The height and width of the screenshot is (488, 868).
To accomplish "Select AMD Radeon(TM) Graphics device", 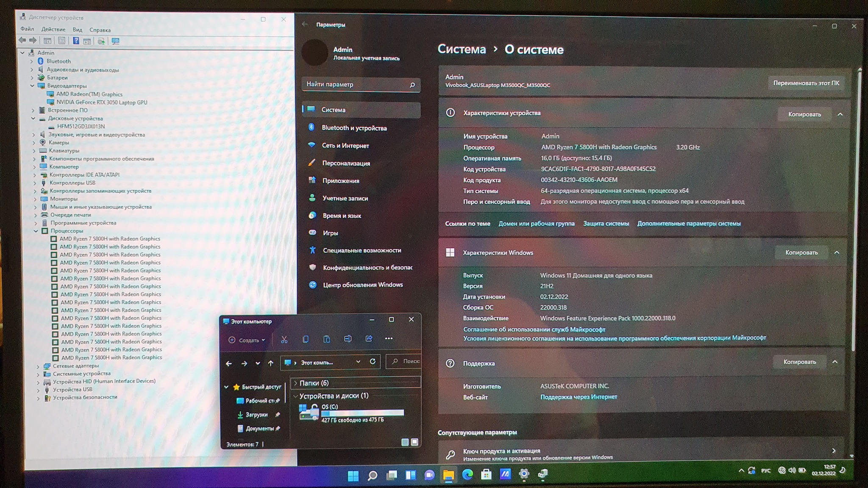I will click(89, 94).
